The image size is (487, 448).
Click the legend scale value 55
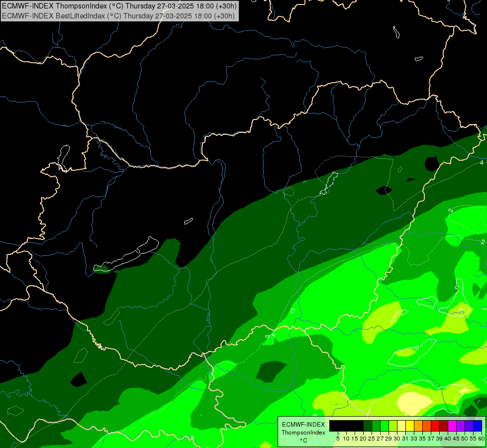click(x=474, y=439)
